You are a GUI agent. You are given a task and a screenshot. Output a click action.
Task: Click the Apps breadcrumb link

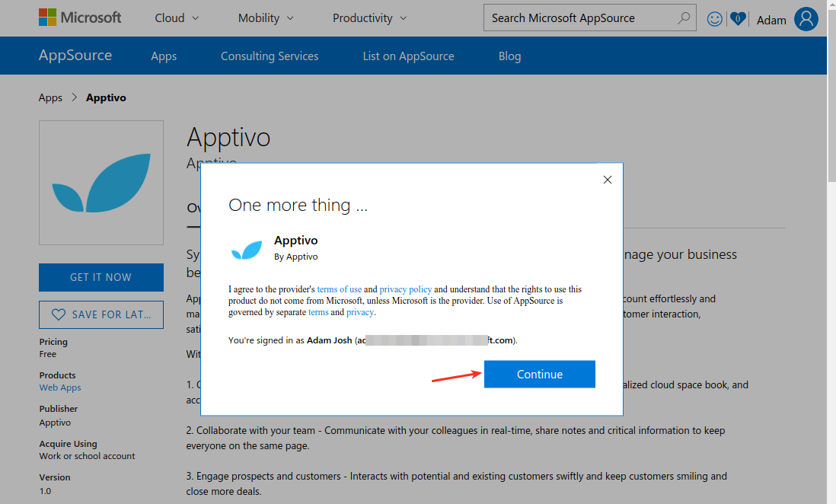[51, 97]
